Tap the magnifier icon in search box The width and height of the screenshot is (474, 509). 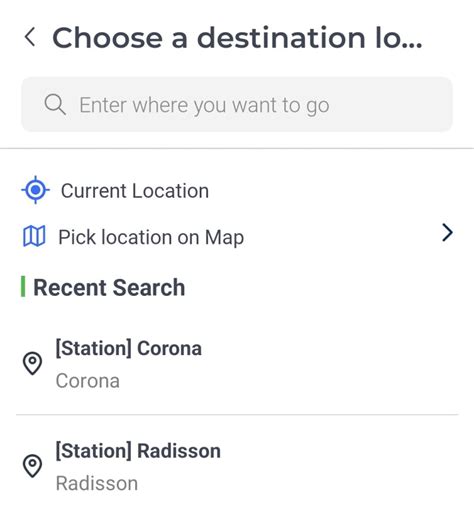click(x=55, y=104)
